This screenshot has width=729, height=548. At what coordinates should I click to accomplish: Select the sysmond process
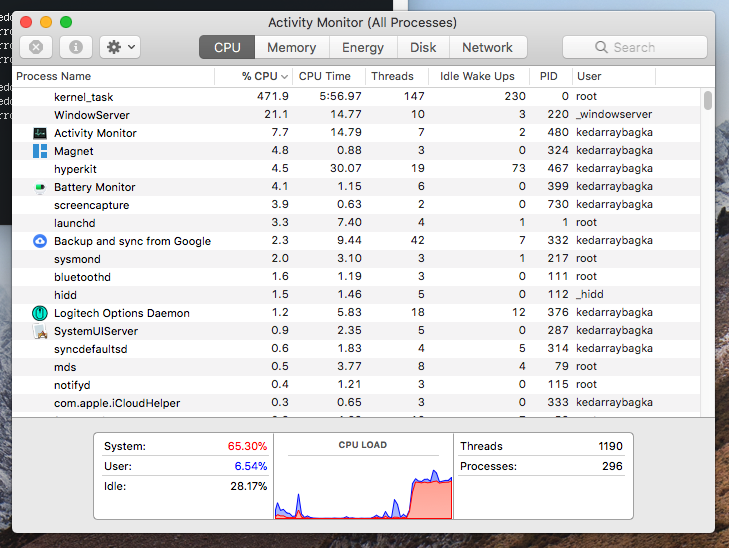(356, 259)
